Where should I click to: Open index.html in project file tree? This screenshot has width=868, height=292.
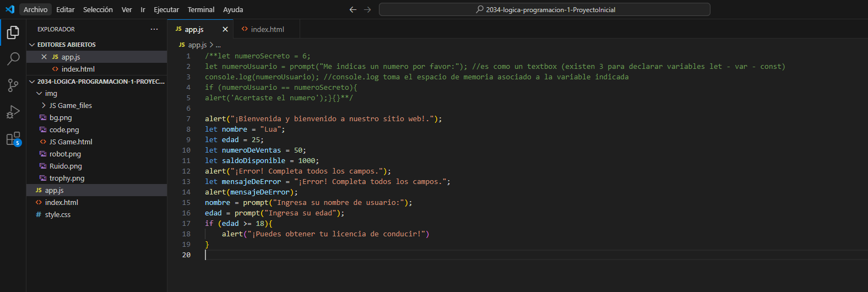pyautogui.click(x=96, y=202)
